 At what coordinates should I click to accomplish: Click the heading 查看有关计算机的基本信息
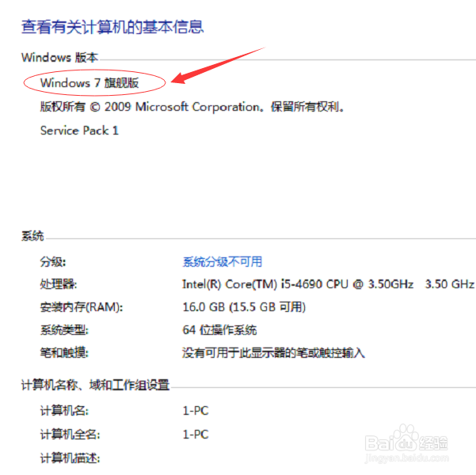112,27
